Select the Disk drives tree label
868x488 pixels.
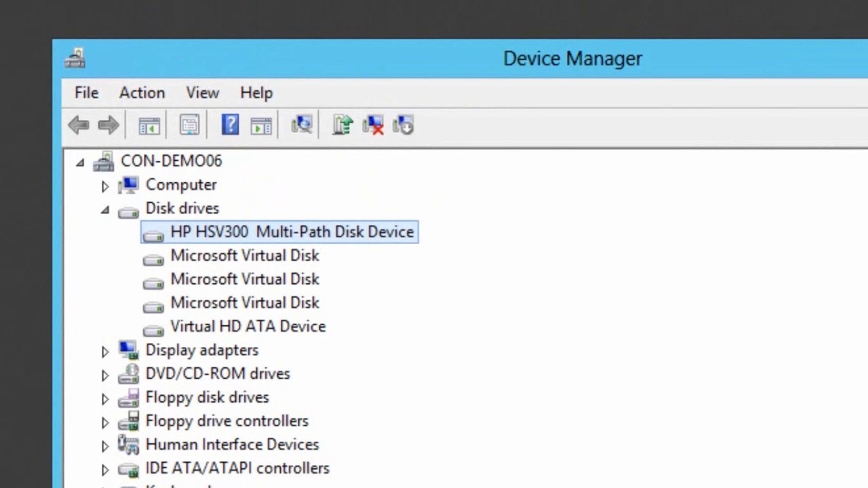(x=182, y=208)
